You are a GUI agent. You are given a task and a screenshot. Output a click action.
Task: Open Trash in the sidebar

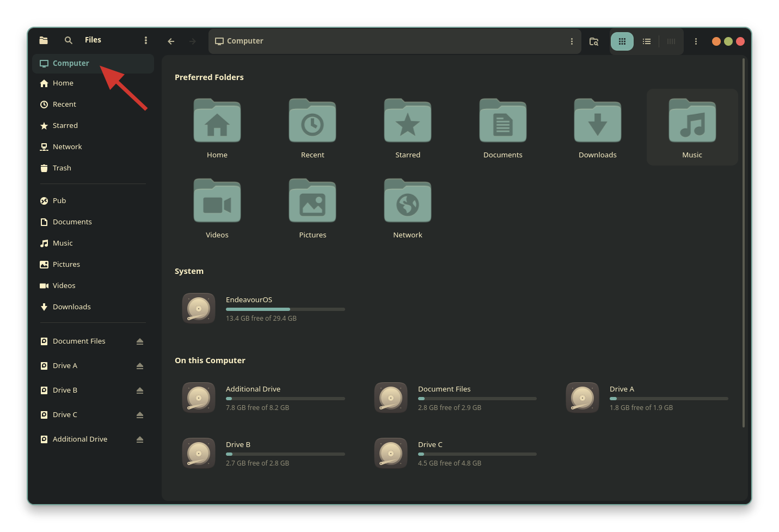point(93,168)
